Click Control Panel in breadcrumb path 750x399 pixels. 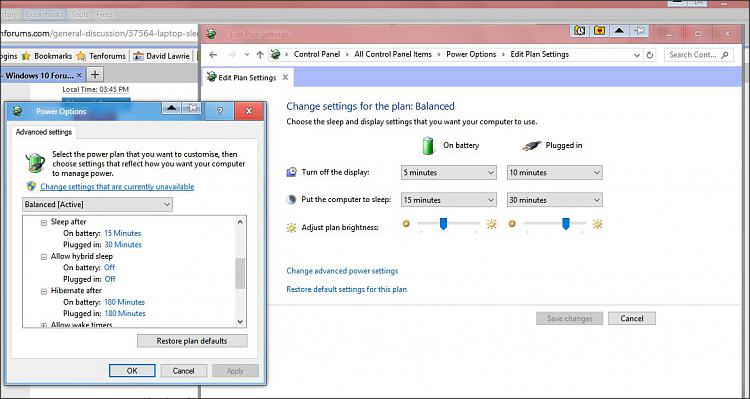tap(317, 54)
